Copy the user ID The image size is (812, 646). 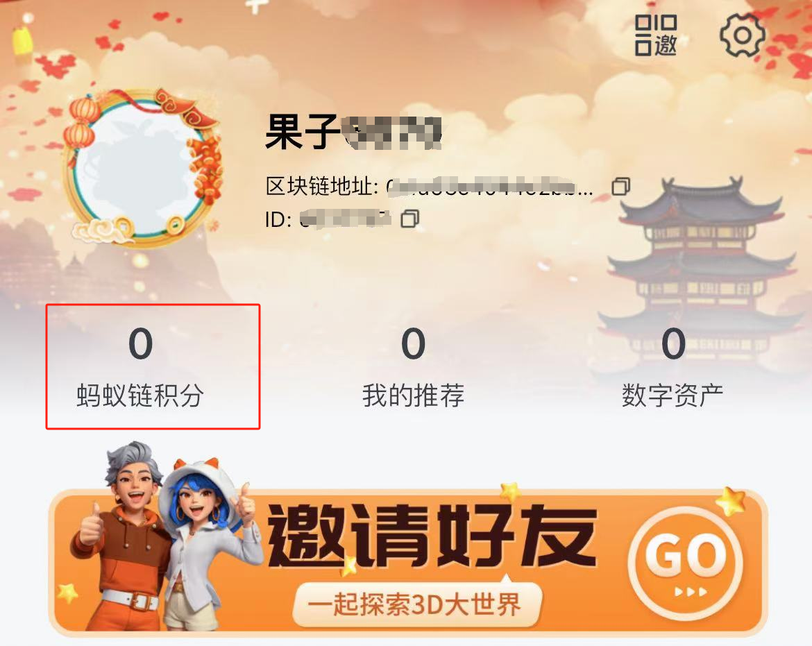click(x=410, y=219)
